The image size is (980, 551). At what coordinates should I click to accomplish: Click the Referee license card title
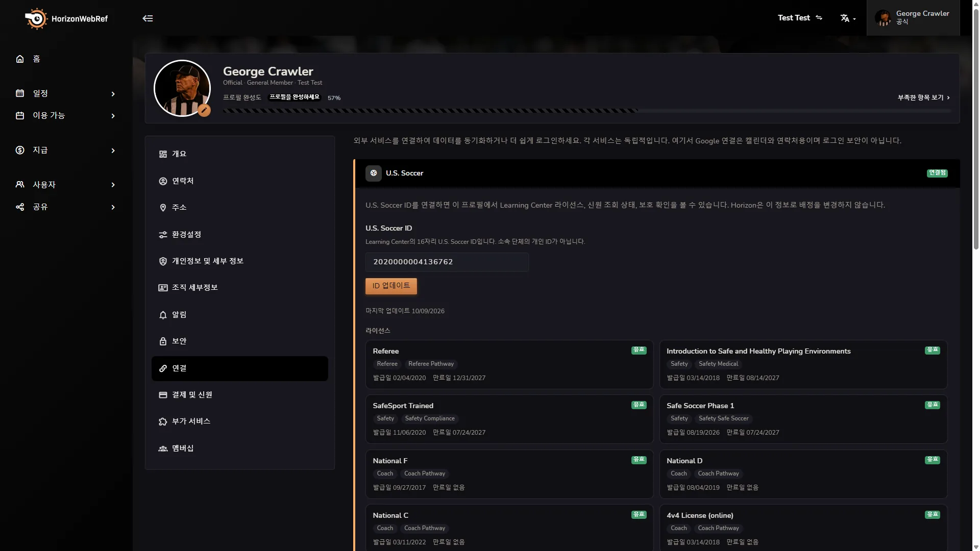386,351
